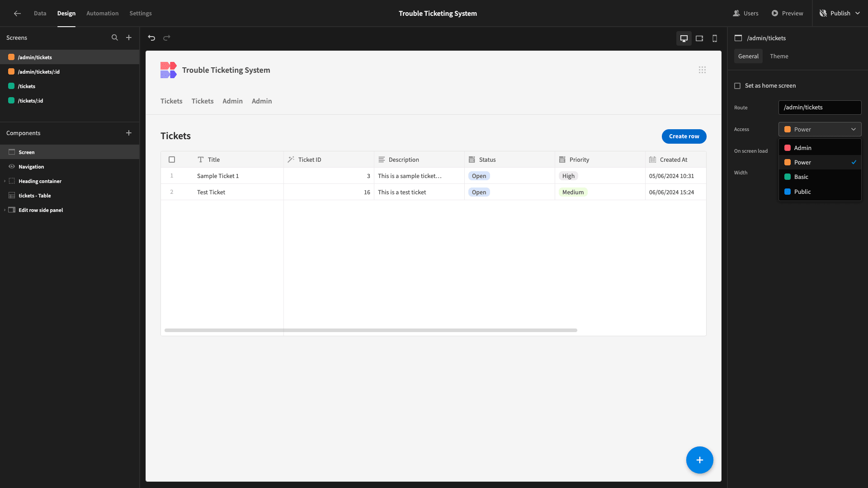Image resolution: width=868 pixels, height=488 pixels.
Task: Select Basic access role
Action: pos(820,177)
